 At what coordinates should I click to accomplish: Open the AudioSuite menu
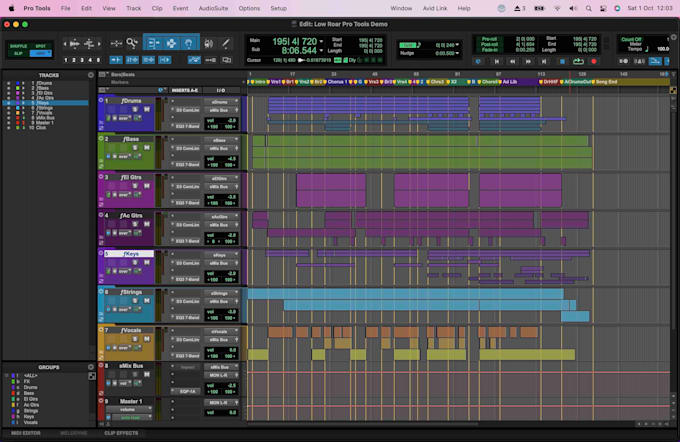tap(213, 8)
